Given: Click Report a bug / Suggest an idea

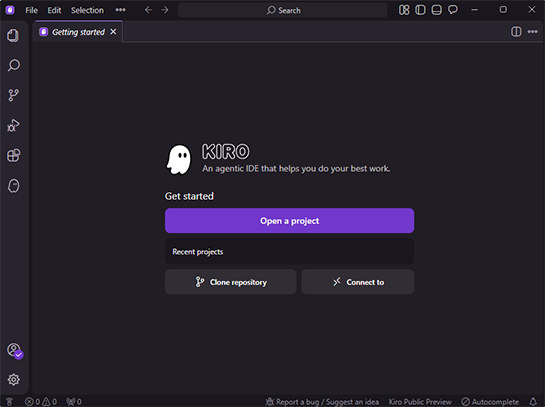Looking at the screenshot, I should point(322,402).
